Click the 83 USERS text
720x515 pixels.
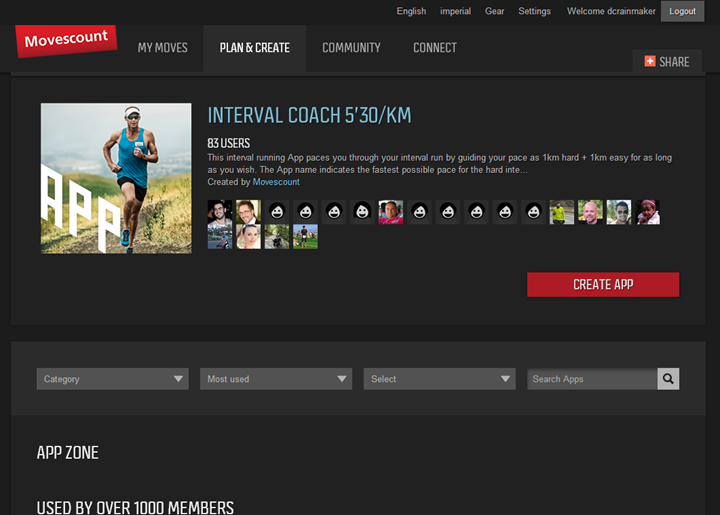click(x=229, y=143)
